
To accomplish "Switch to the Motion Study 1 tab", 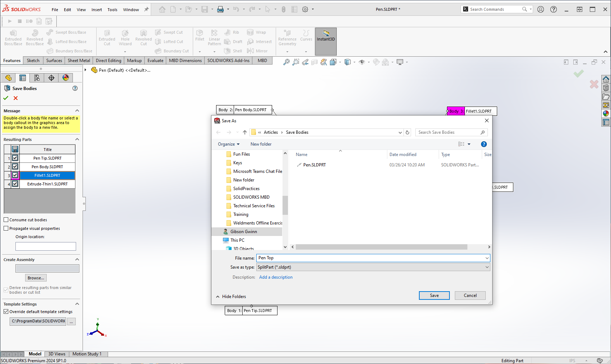I will [87, 354].
